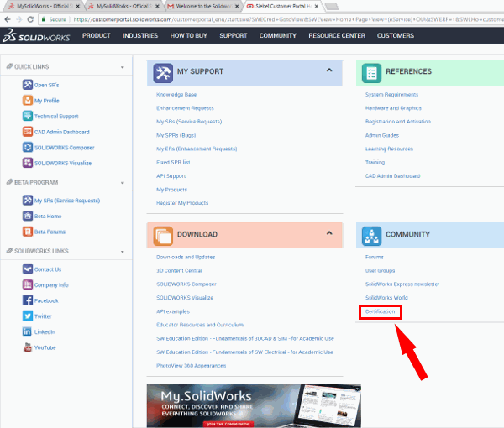Open 3D Content Central link

(179, 271)
